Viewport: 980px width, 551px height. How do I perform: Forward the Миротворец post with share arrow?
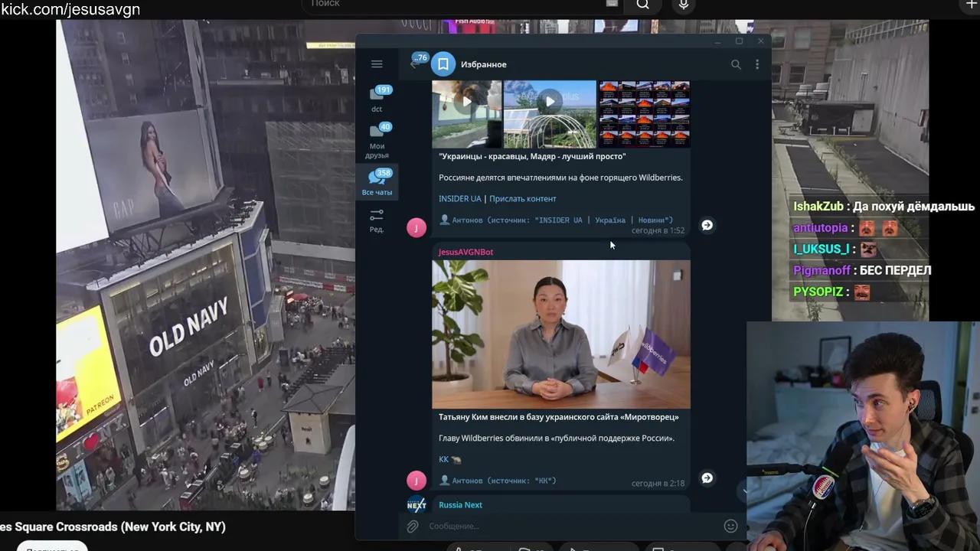pos(707,478)
